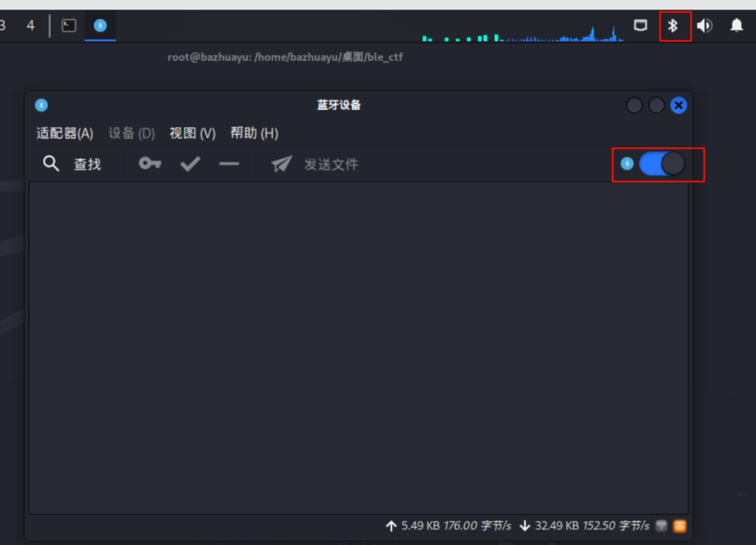This screenshot has width=756, height=545.
Task: Click the orange icon in status bar
Action: (x=680, y=526)
